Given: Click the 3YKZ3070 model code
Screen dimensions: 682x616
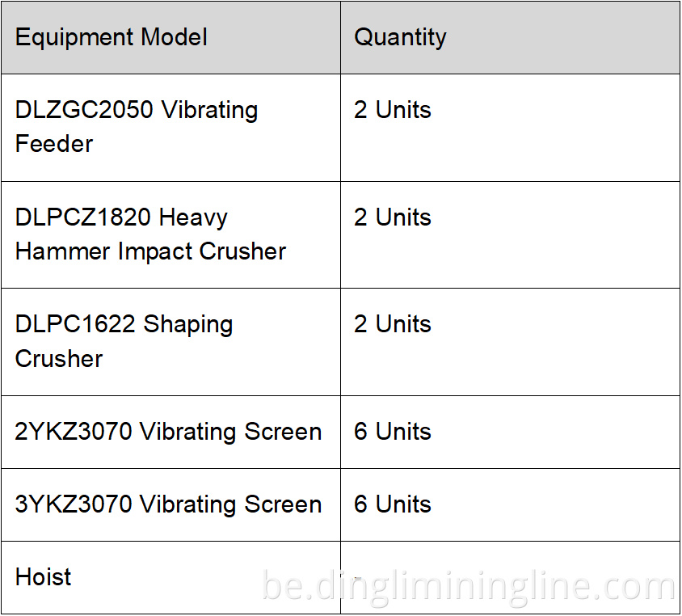Looking at the screenshot, I should coord(74,504).
